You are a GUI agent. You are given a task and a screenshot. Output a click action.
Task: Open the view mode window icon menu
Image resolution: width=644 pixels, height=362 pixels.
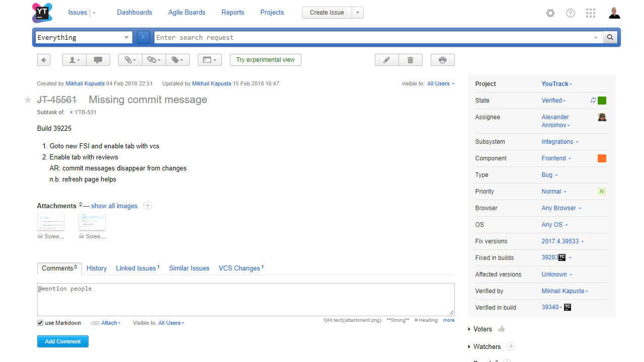[210, 60]
